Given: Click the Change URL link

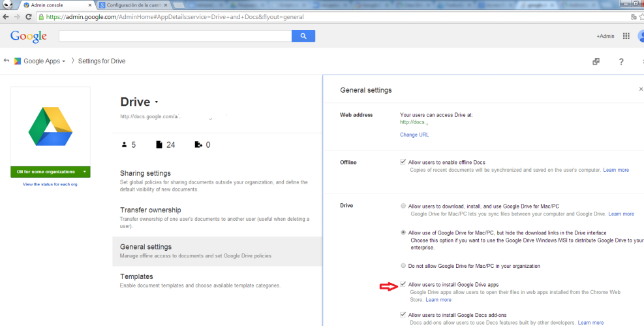Looking at the screenshot, I should pyautogui.click(x=414, y=135).
